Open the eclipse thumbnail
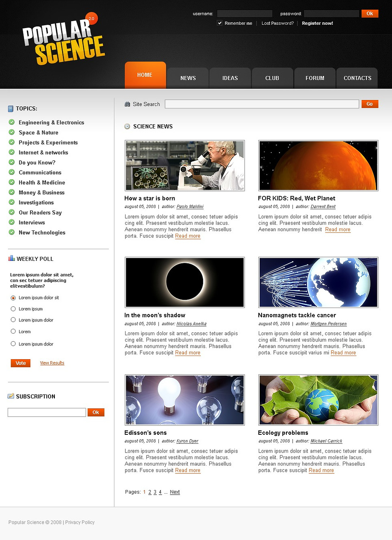Viewport: 392px width, 540px height. point(185,282)
